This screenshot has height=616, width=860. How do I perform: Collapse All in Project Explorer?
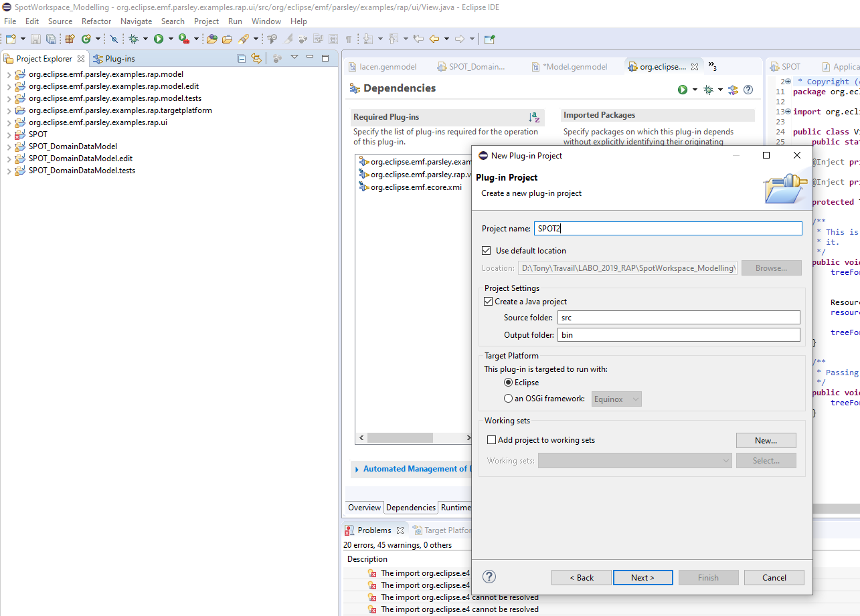pos(242,58)
